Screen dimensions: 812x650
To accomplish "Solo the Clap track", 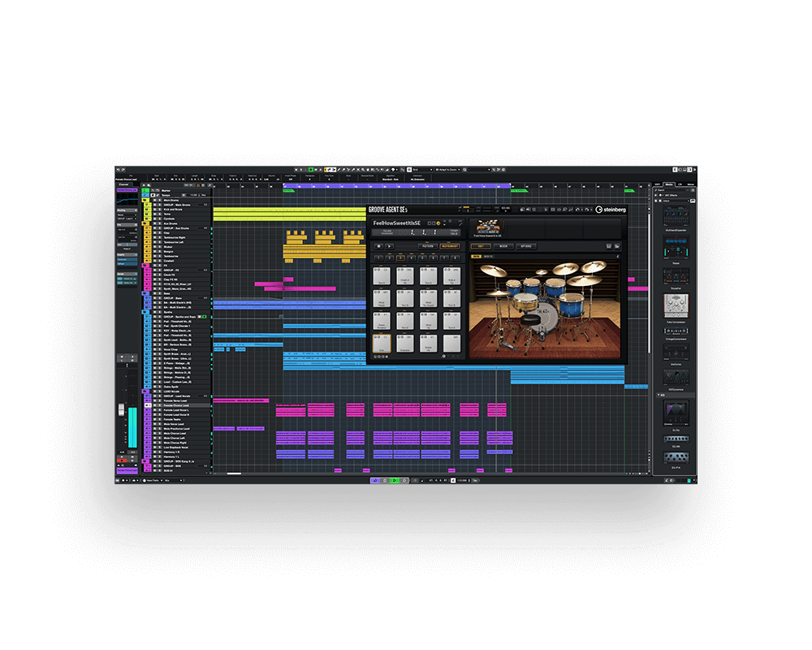I will coord(158,232).
